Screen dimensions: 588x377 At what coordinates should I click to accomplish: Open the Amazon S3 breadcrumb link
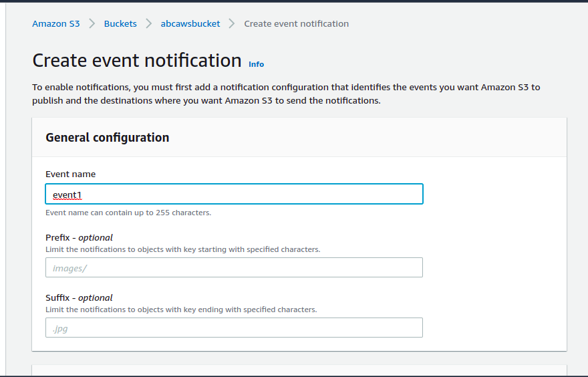(x=56, y=23)
